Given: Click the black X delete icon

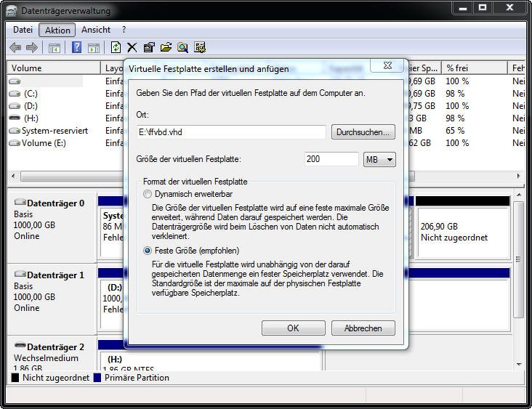Looking at the screenshot, I should pos(132,48).
